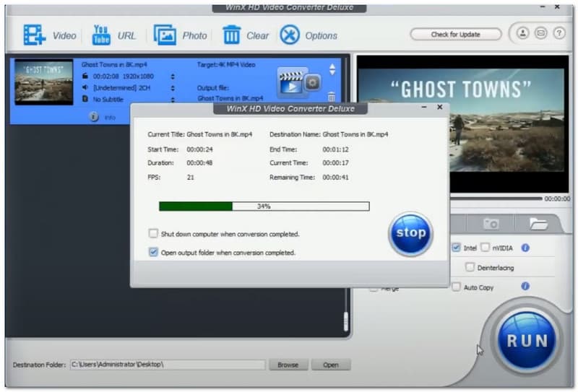Click the 34% conversion progress bar
Image resolution: width=578 pixels, height=392 pixels.
264,206
